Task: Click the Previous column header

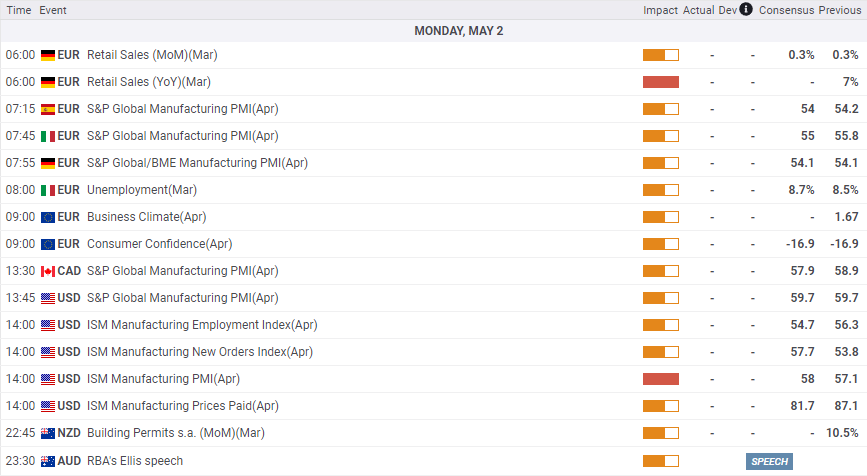Action: 840,9
